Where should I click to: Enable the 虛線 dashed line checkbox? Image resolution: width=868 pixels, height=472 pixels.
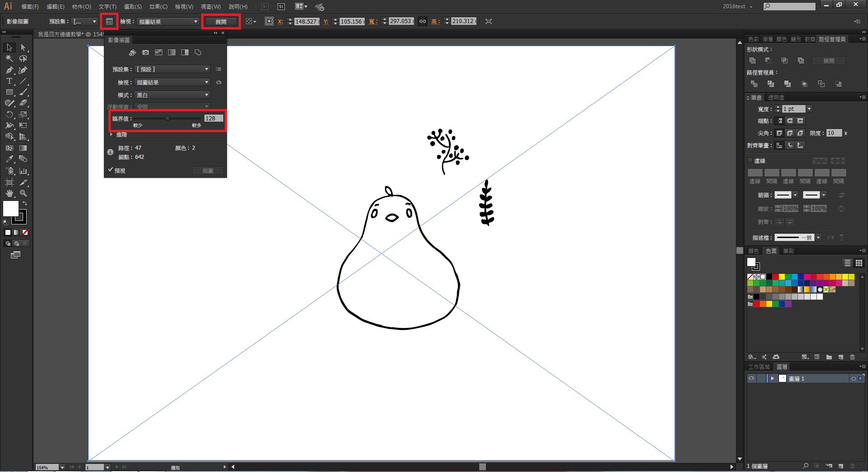[750, 161]
